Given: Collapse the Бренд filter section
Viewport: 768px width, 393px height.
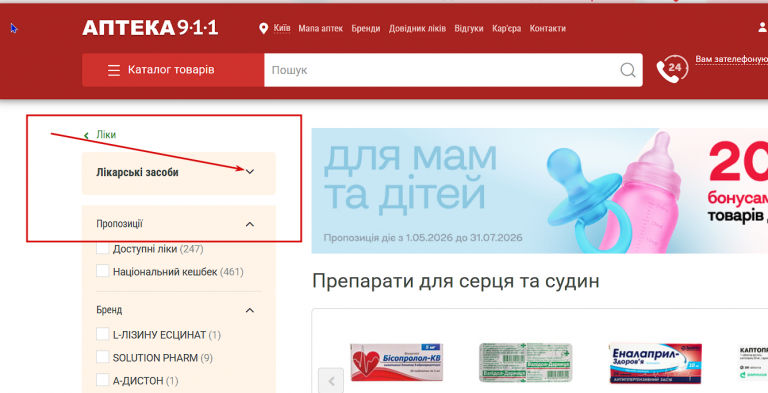Looking at the screenshot, I should (250, 310).
